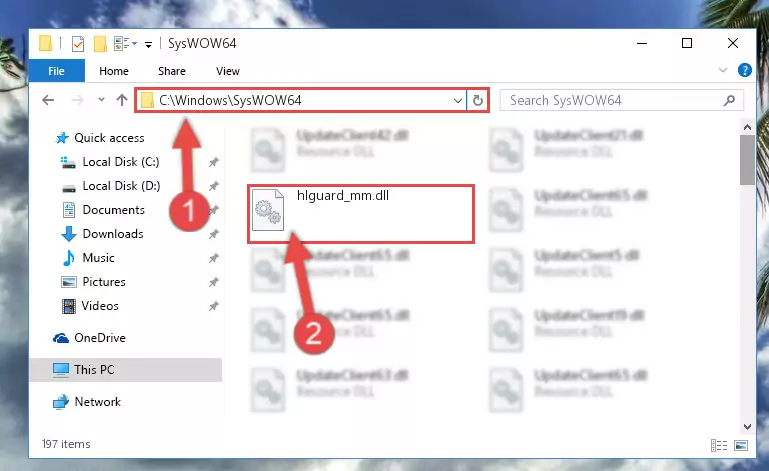This screenshot has width=769, height=471.
Task: Click the address bar path C:\Windows\SysWOW64
Action: [230, 101]
